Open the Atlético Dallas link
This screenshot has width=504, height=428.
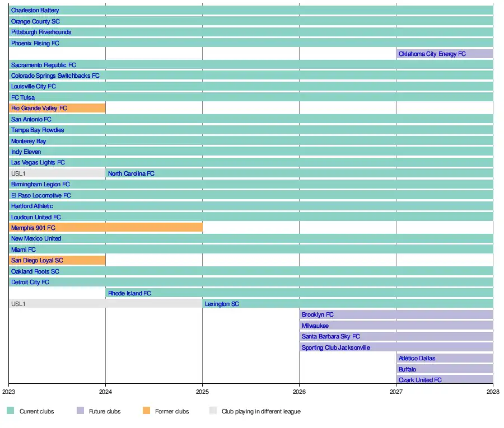(417, 359)
